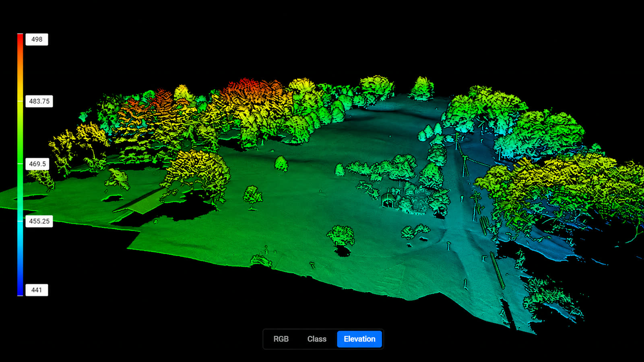The height and width of the screenshot is (362, 644).
Task: Click the 498 elevation legend label
Action: pyautogui.click(x=37, y=39)
